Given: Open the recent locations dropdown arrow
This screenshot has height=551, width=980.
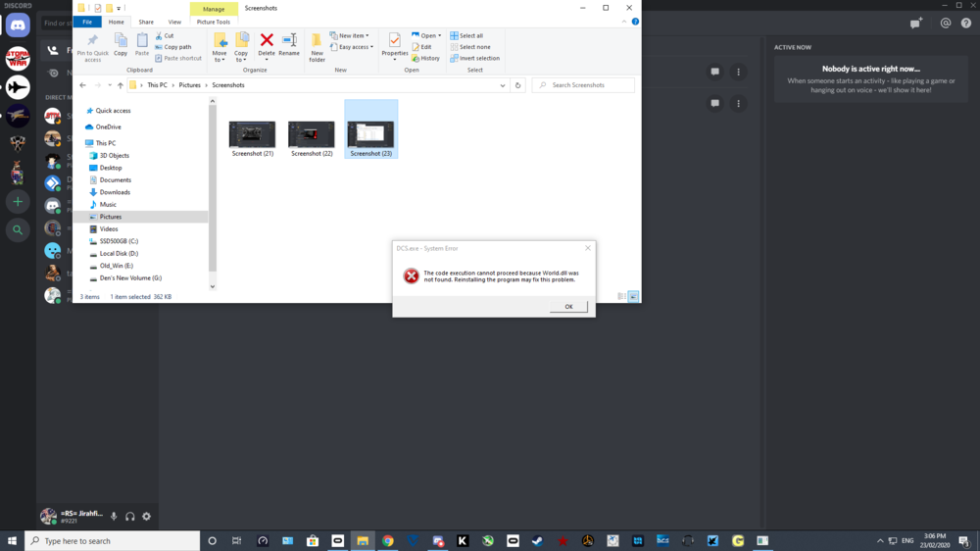Looking at the screenshot, I should coord(110,85).
